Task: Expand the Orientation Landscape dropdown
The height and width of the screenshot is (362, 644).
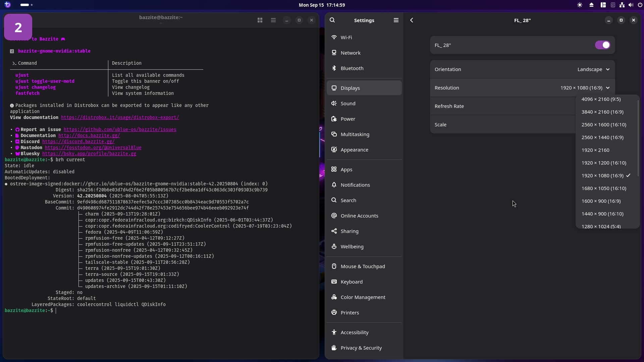Action: tap(593, 69)
